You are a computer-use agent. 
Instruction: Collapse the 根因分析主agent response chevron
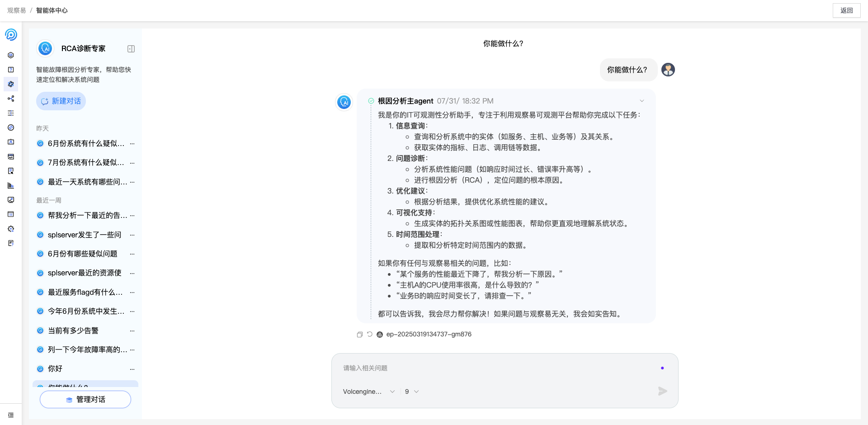pos(642,101)
